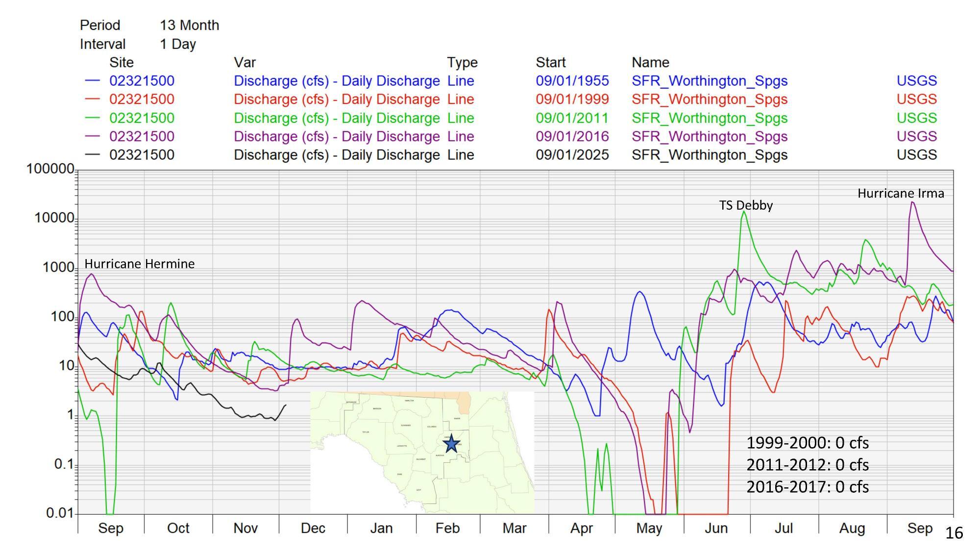Viewport: 980px width, 551px height.
Task: Switch to the Var column header
Action: (244, 62)
